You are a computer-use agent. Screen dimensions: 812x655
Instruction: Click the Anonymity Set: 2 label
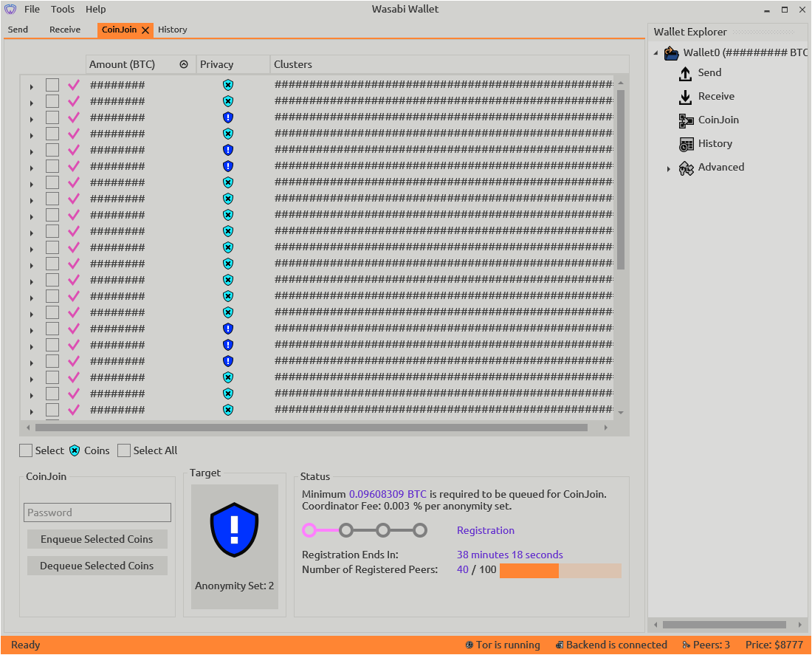(235, 586)
